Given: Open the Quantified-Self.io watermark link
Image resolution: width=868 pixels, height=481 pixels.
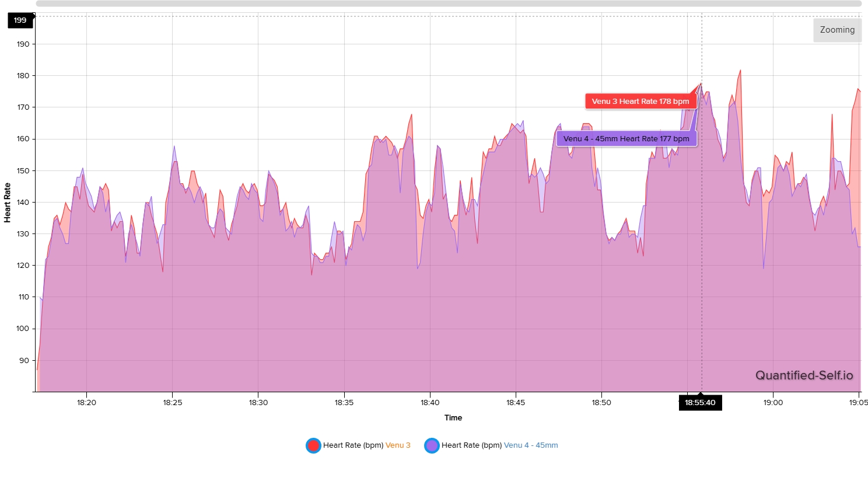Looking at the screenshot, I should coord(804,376).
